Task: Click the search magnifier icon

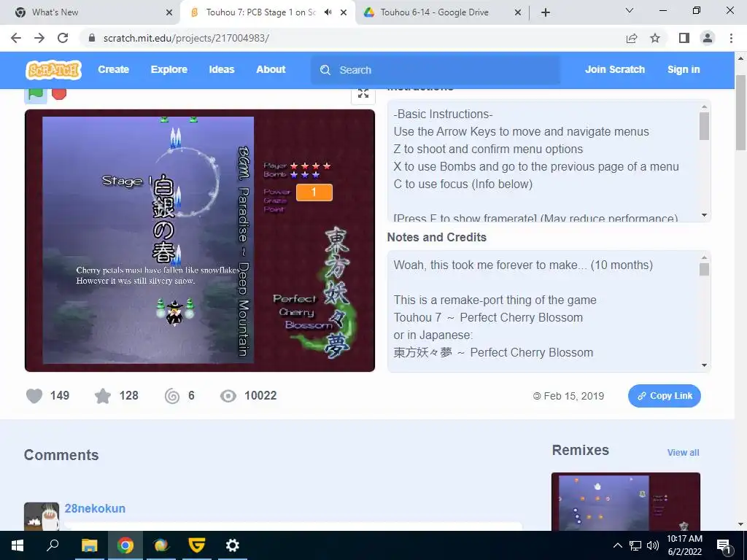Action: point(325,70)
